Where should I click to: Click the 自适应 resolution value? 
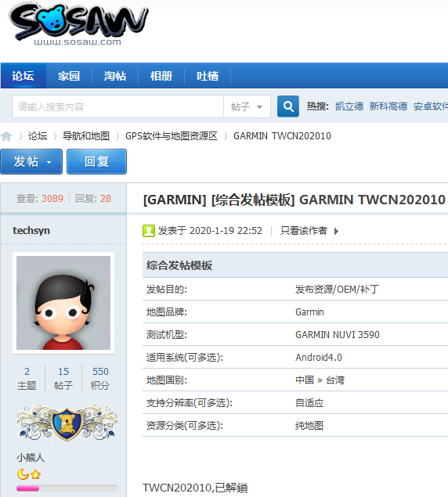pyautogui.click(x=309, y=402)
